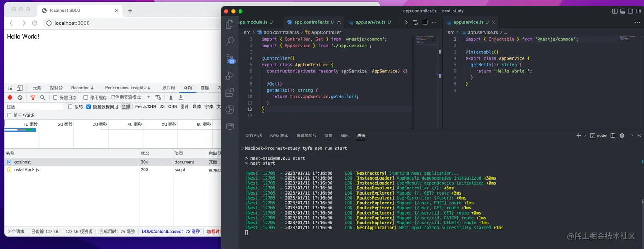Toggle the network filter funnel icon
Viewport: 644px width, 249px height.
point(33,97)
